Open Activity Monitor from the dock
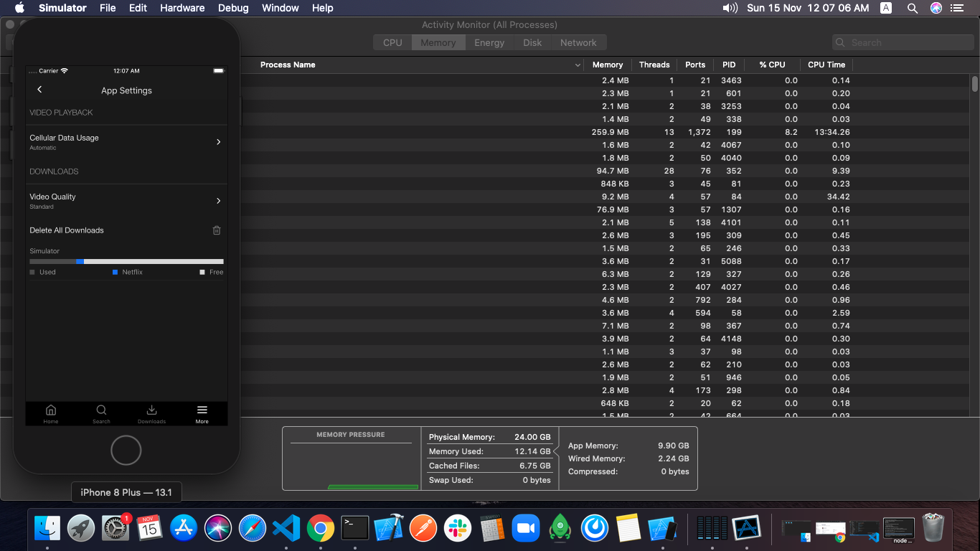 [x=712, y=529]
